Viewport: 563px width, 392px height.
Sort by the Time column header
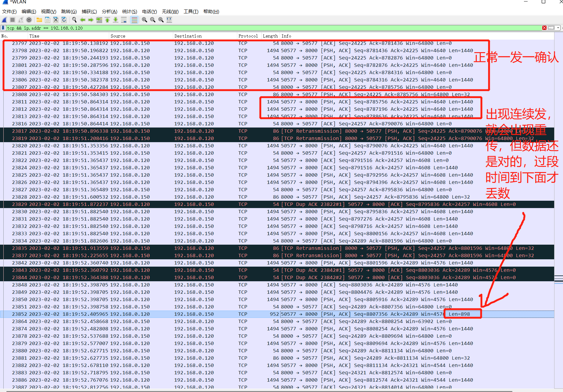[x=69, y=36]
